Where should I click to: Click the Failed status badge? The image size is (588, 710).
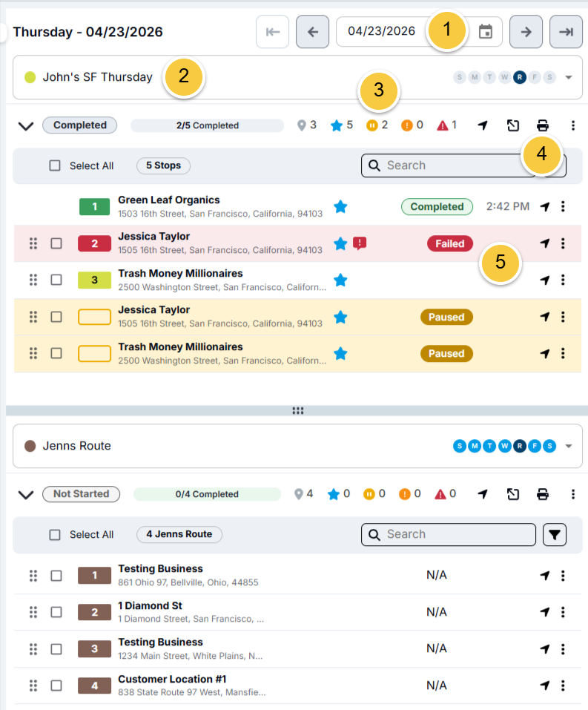tap(450, 243)
